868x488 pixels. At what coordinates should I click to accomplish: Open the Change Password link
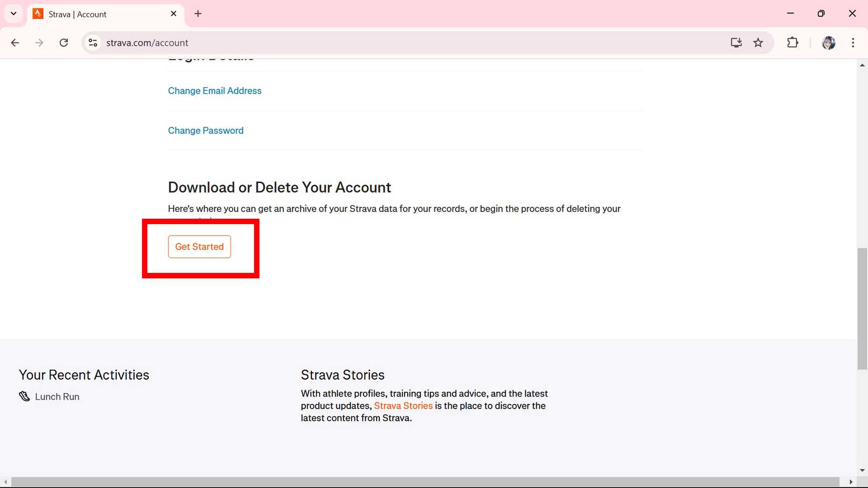tap(206, 130)
